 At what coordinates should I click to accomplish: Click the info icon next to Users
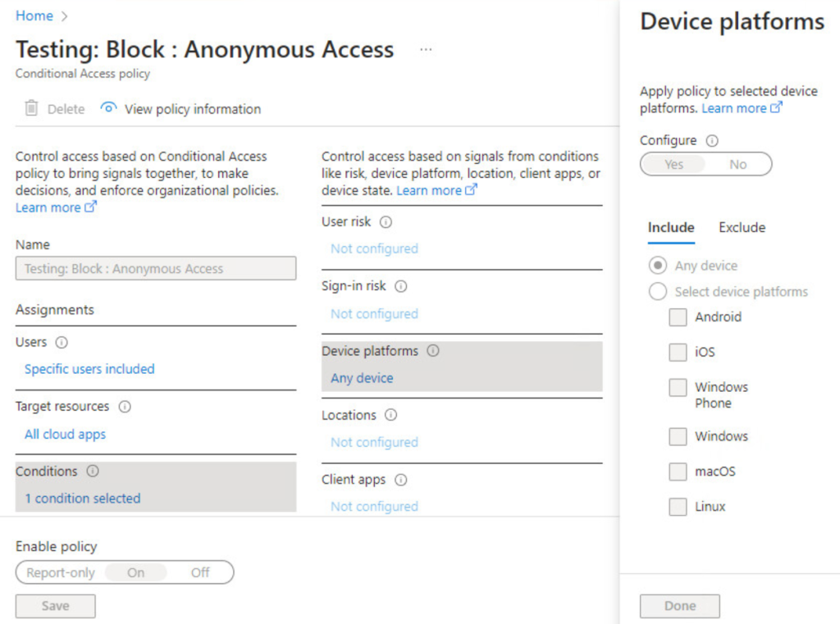(x=62, y=343)
